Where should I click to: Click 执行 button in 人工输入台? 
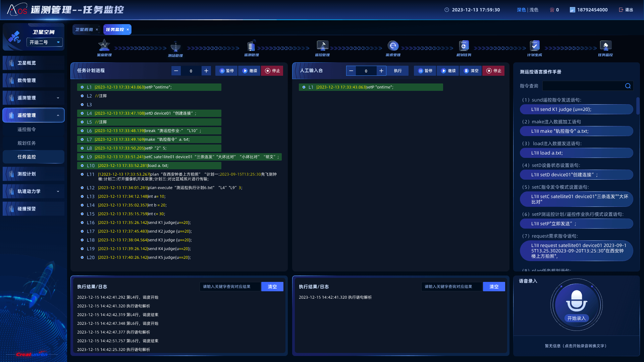(x=397, y=71)
